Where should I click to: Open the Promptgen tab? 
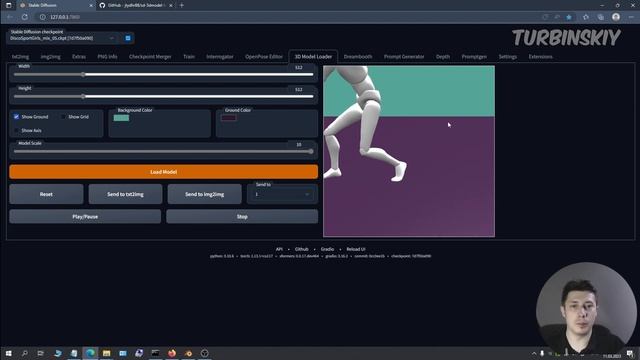(x=474, y=57)
